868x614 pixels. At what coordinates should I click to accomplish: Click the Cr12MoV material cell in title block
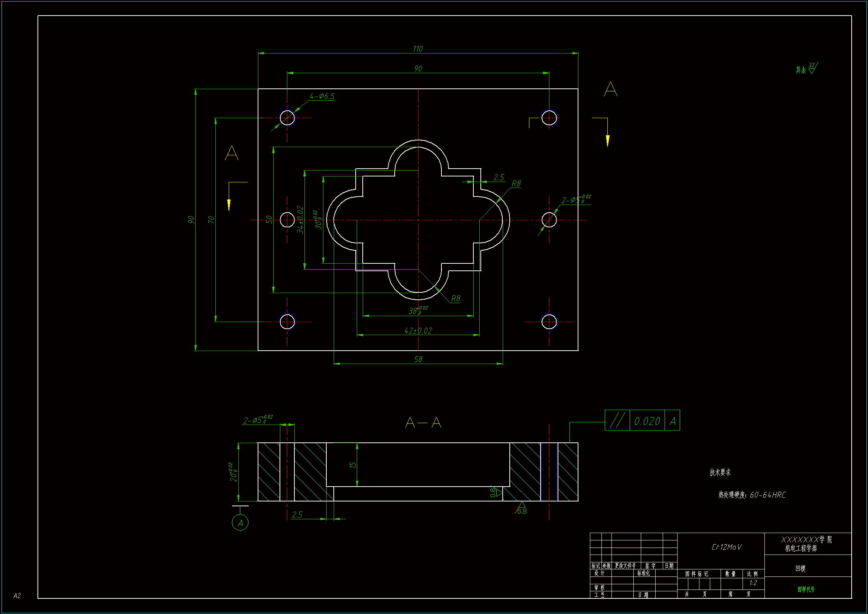click(726, 547)
